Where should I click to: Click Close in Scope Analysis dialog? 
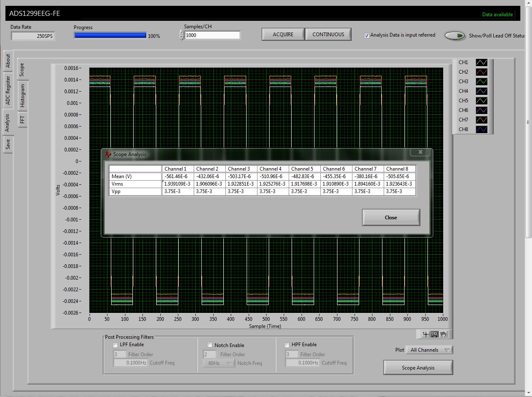(391, 218)
